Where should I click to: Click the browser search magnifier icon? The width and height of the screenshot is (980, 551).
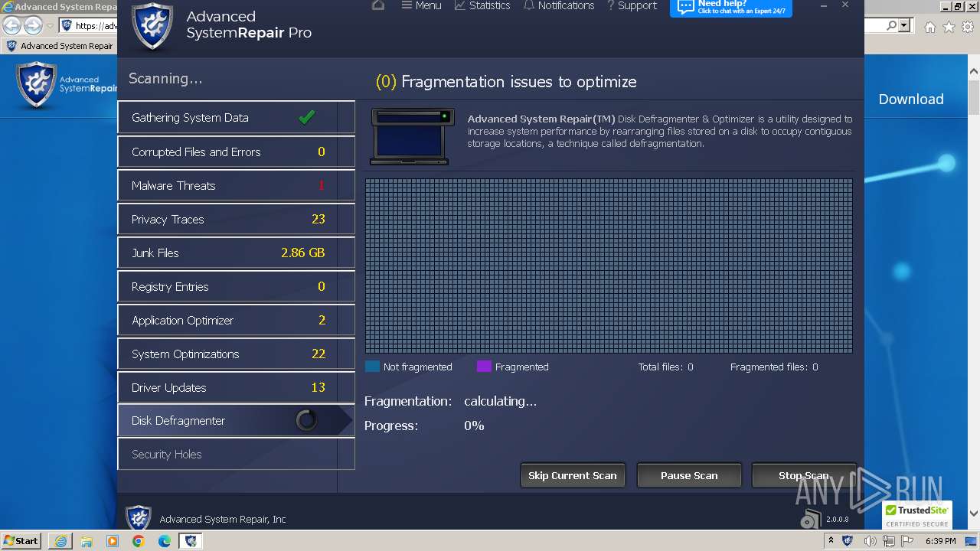click(x=891, y=25)
